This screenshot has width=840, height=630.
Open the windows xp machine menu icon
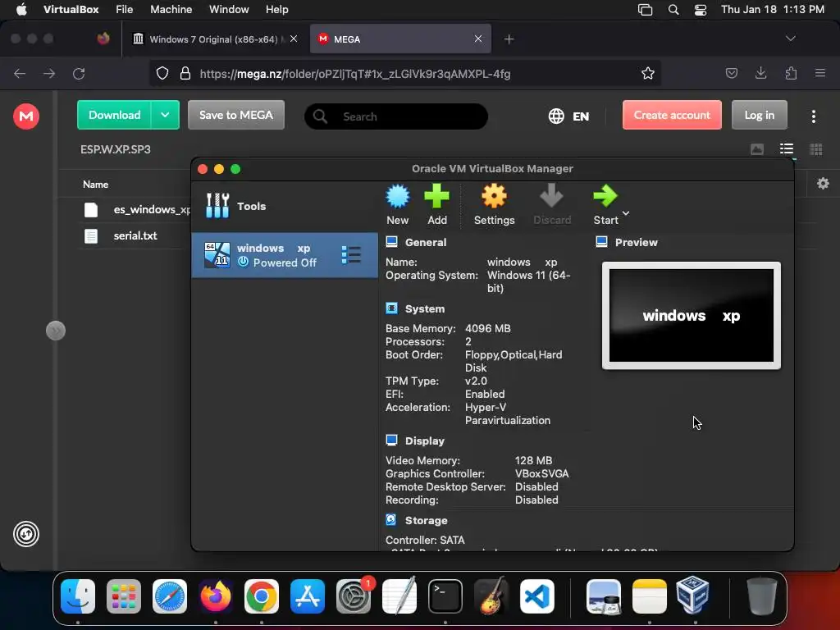(351, 255)
